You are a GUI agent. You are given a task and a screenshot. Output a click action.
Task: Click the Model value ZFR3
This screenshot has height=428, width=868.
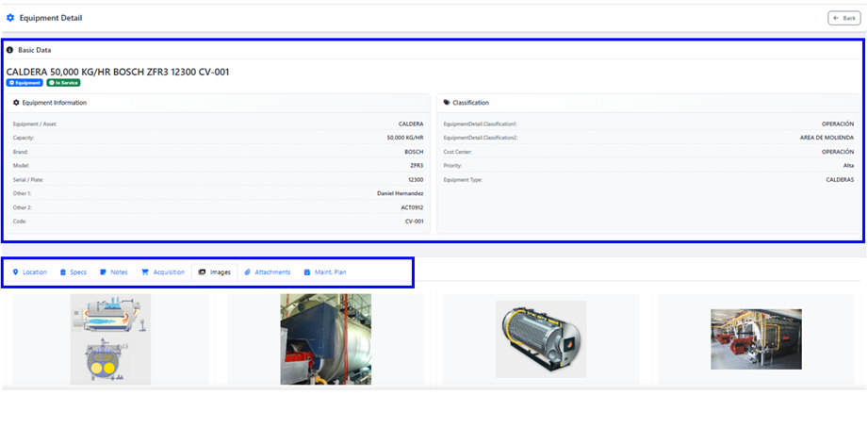(417, 166)
